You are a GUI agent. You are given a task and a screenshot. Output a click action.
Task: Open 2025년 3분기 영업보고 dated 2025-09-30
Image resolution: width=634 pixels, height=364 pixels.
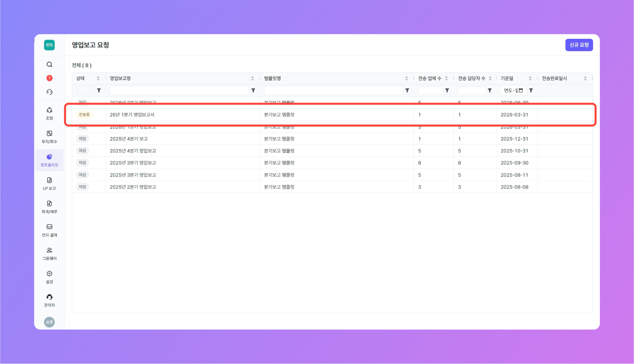coord(133,163)
